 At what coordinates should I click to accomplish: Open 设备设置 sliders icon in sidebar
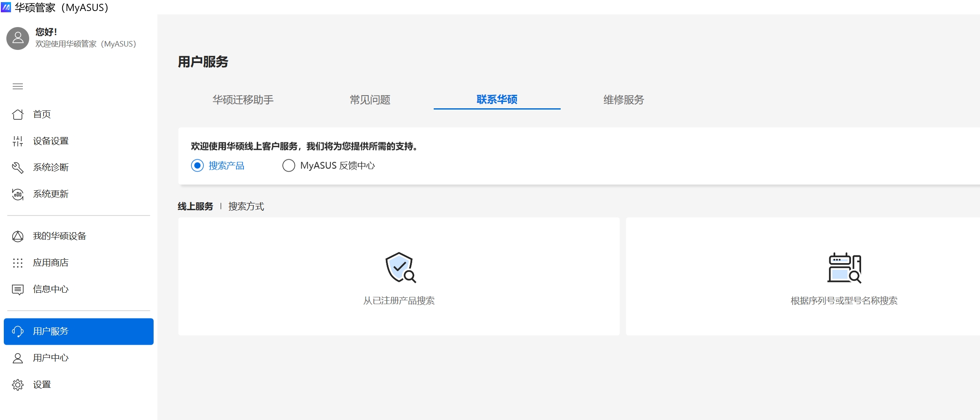coord(18,141)
